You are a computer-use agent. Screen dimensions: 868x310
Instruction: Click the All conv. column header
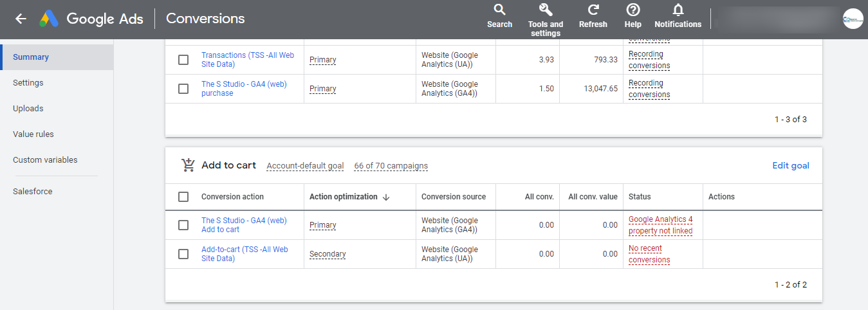coord(539,197)
